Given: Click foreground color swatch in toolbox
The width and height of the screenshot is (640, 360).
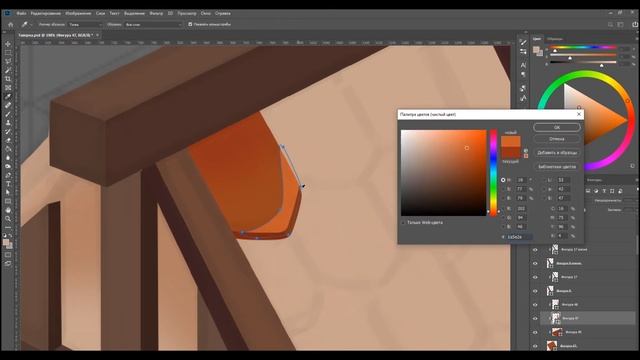Looking at the screenshot, I should pos(6,243).
